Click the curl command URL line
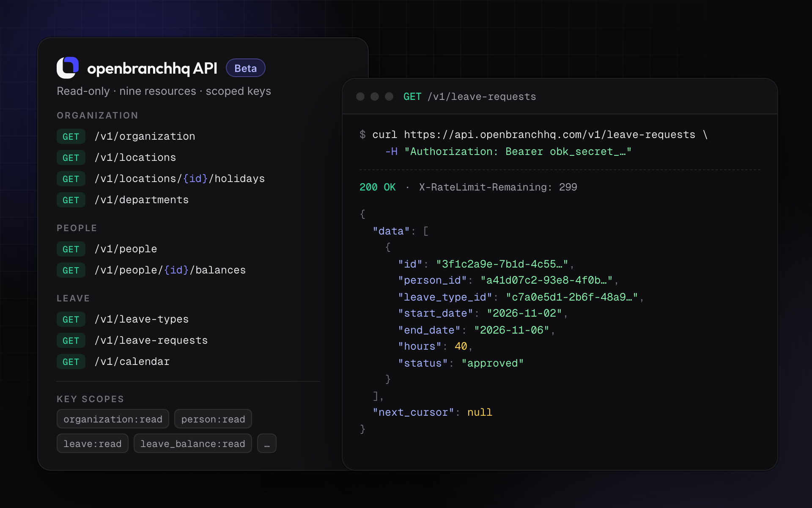 534,135
